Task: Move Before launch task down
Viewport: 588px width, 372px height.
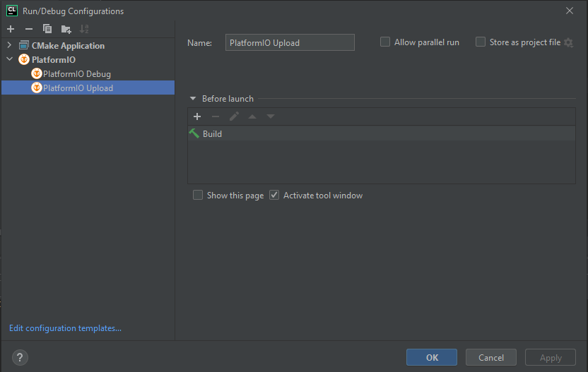Action: 271,116
